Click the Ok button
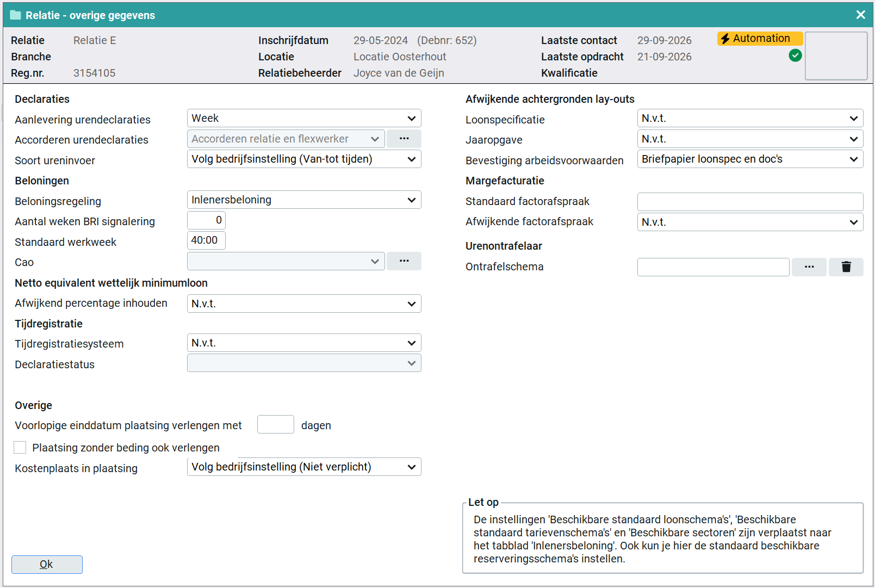Screen dimensions: 875x588 pos(47,564)
